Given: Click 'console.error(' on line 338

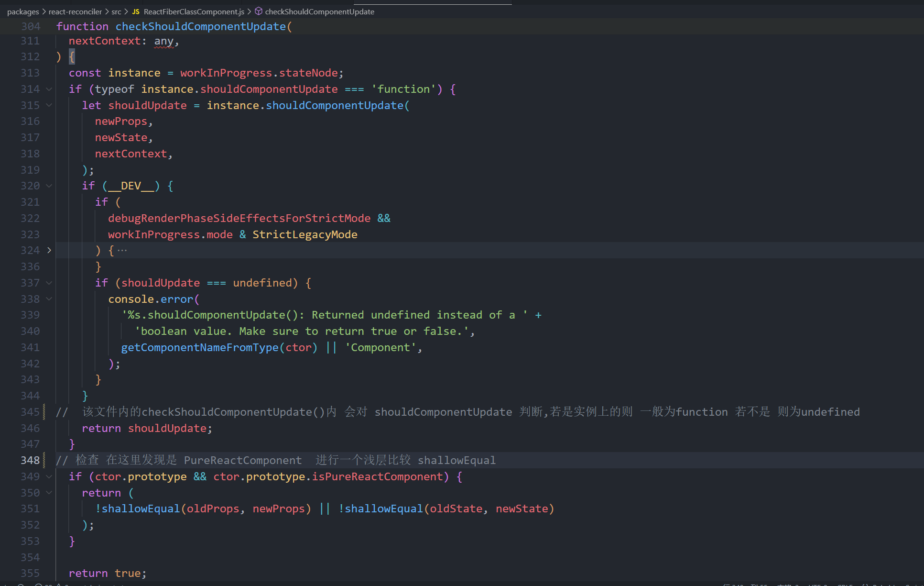Looking at the screenshot, I should tap(153, 299).
